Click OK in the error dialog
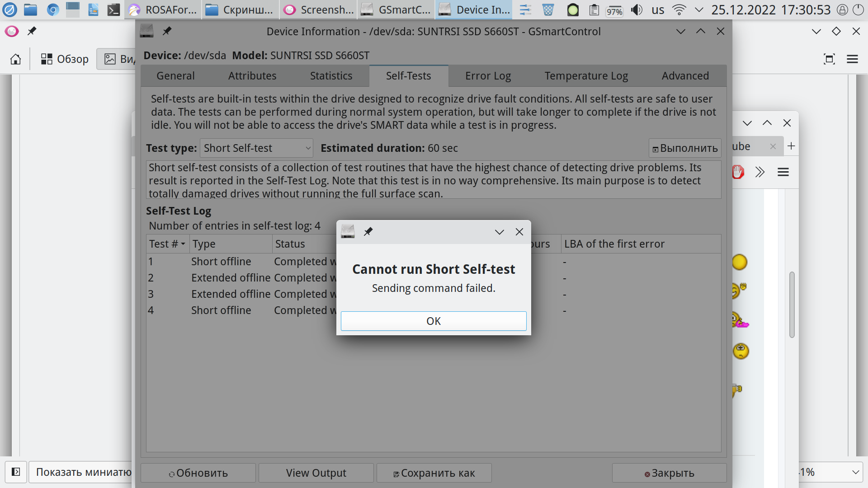 433,321
